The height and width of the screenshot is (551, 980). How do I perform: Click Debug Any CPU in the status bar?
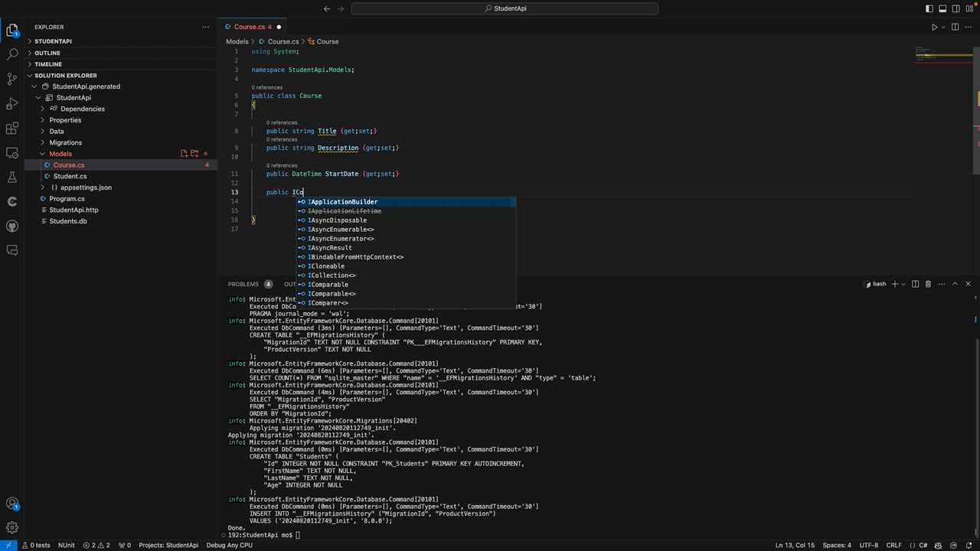[x=229, y=545]
